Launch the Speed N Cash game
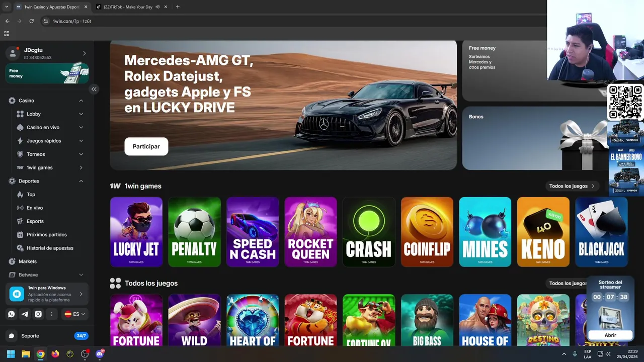The height and width of the screenshot is (362, 644). click(253, 232)
